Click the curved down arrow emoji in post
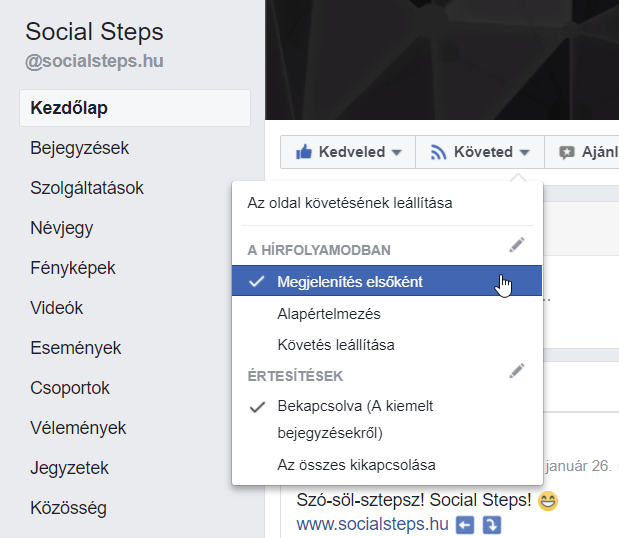The height and width of the screenshot is (538, 619). click(491, 524)
